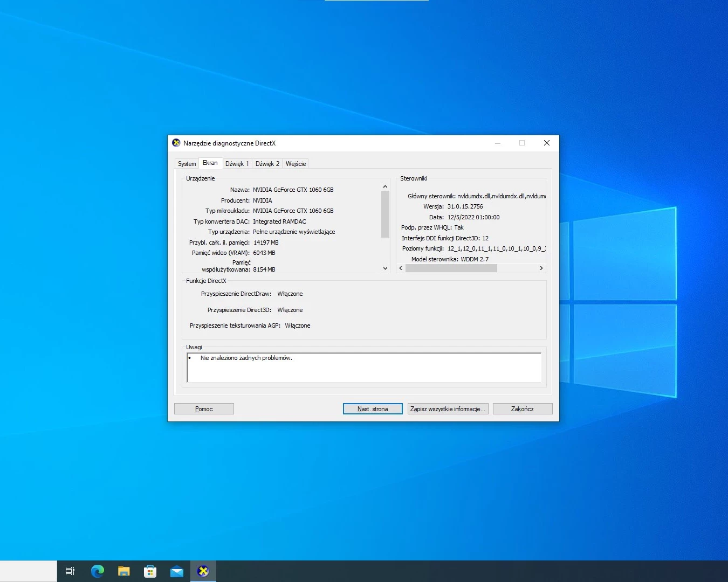Switch to the Dźwięk 1 tab
Viewport: 728px width, 582px height.
237,164
